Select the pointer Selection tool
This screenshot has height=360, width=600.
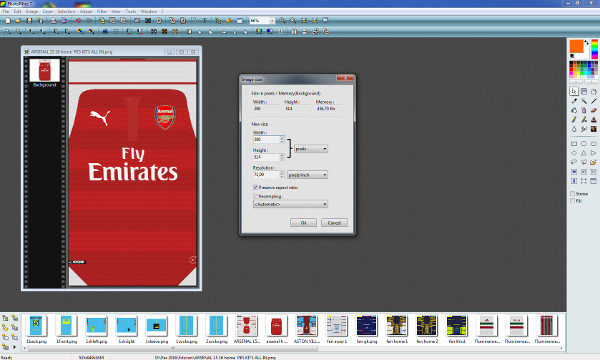click(x=574, y=91)
